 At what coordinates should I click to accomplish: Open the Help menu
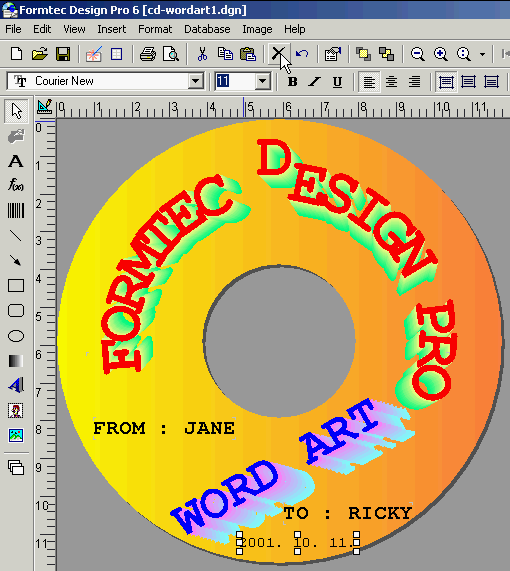pyautogui.click(x=295, y=29)
